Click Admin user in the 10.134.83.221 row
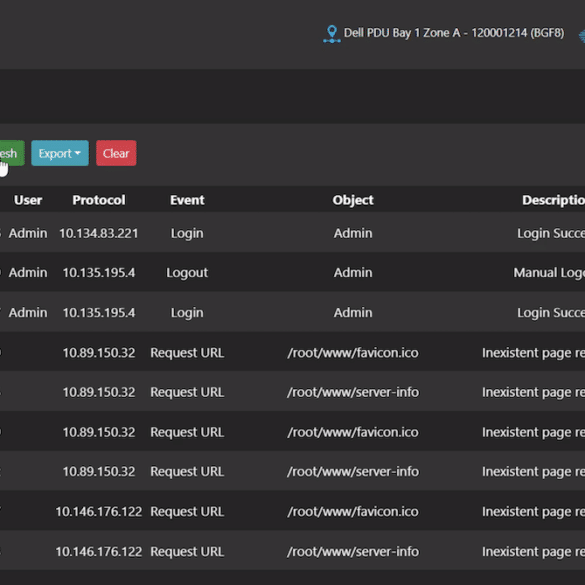 coord(28,233)
